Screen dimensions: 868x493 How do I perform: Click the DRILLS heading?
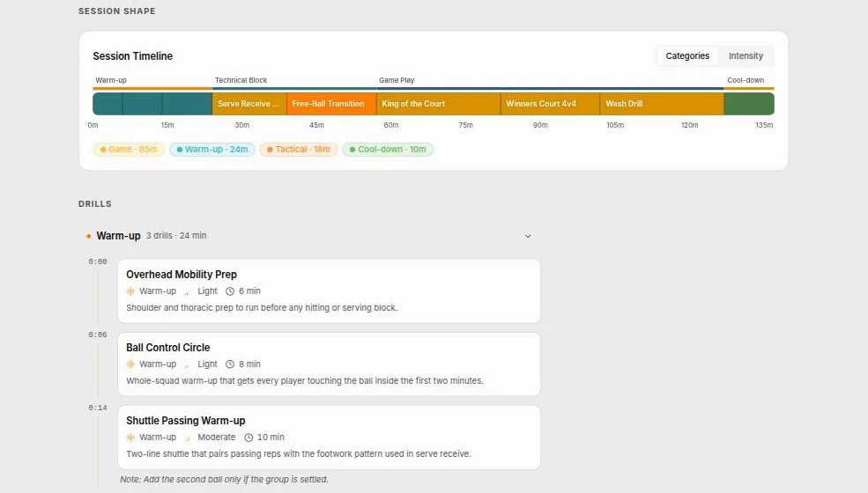click(94, 203)
